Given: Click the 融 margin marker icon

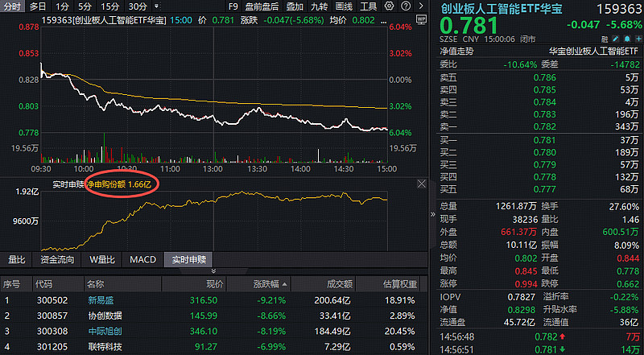Looking at the screenshot, I should [x=605, y=39].
